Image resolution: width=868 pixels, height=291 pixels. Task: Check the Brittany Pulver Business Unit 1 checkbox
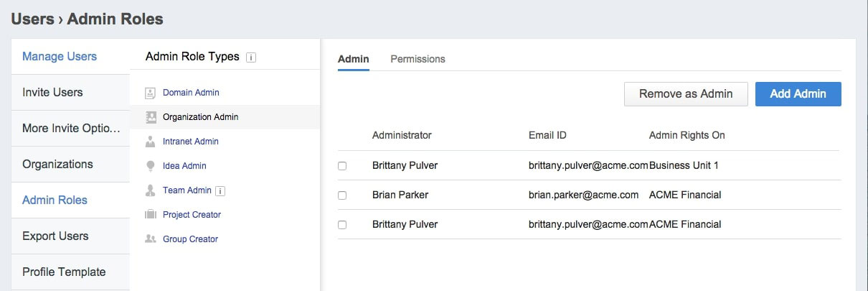point(342,166)
